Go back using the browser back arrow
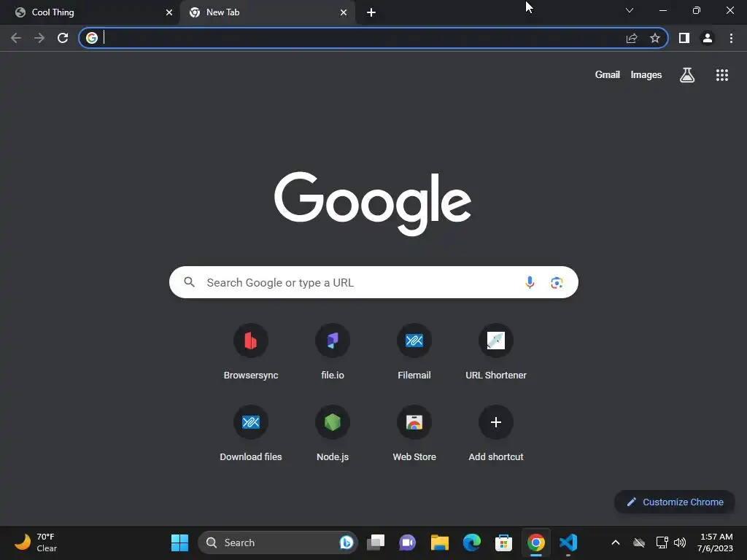The height and width of the screenshot is (560, 747). click(16, 38)
